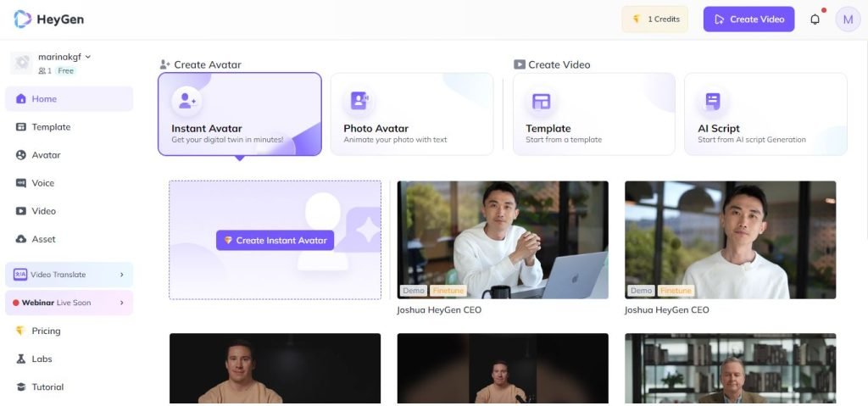Image resolution: width=868 pixels, height=406 pixels.
Task: Open Pricing in the sidebar
Action: pyautogui.click(x=70, y=331)
